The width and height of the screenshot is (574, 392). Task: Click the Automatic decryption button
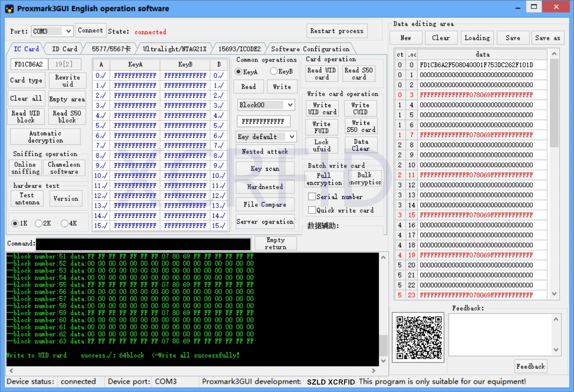click(45, 137)
